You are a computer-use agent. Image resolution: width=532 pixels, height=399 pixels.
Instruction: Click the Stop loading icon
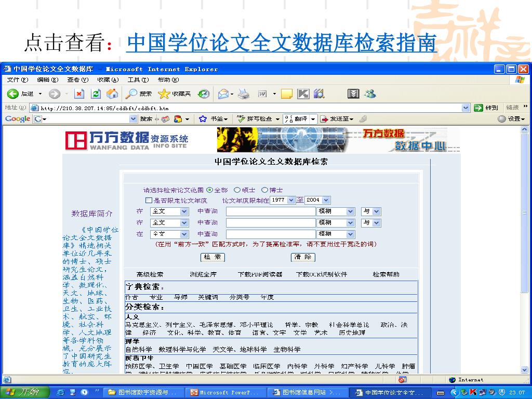(79, 94)
